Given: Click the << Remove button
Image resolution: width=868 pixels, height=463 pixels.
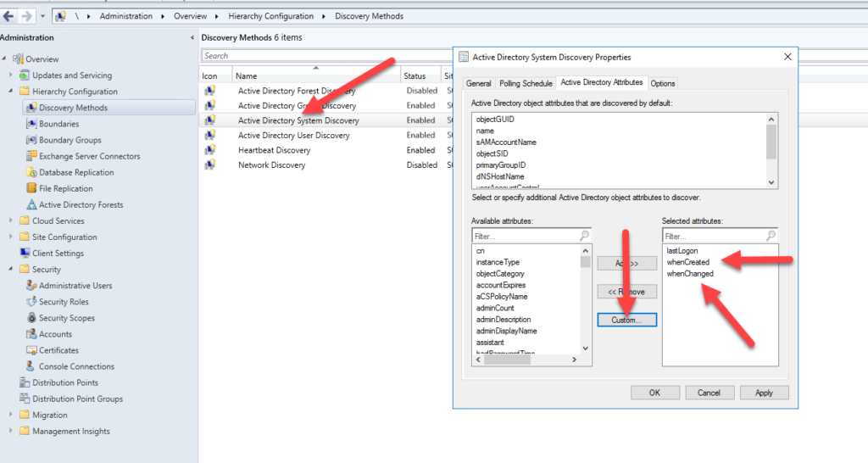Looking at the screenshot, I should click(x=626, y=292).
